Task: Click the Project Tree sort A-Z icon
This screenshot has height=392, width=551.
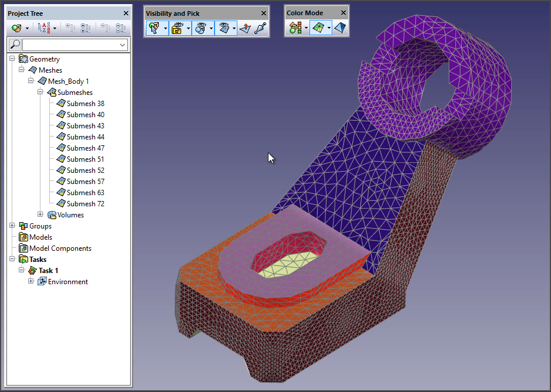Action: [x=44, y=28]
